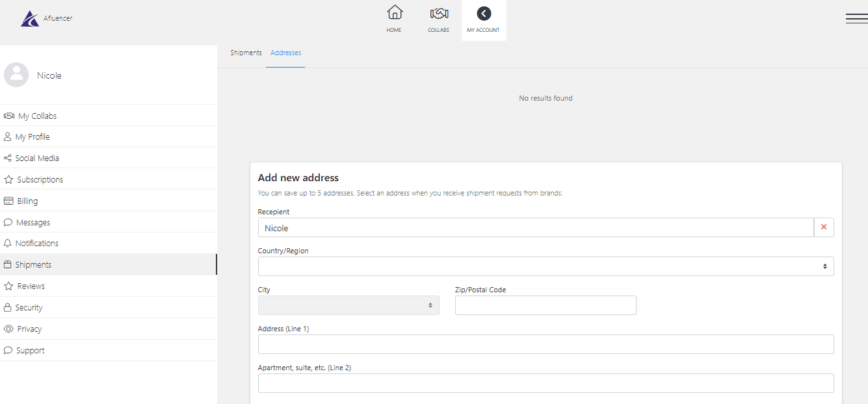Open Social Media settings in sidebar
The width and height of the screenshot is (868, 404).
pos(37,158)
